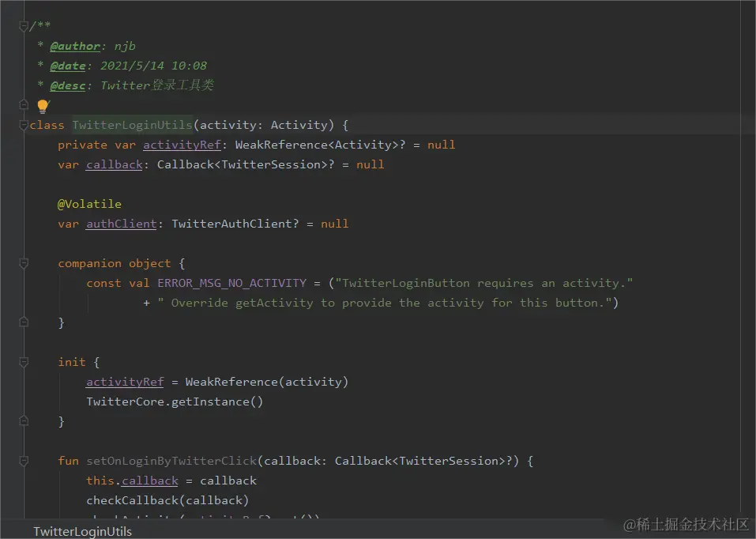
Task: Click WeakReference<Activity>? type declaration
Action: point(320,145)
